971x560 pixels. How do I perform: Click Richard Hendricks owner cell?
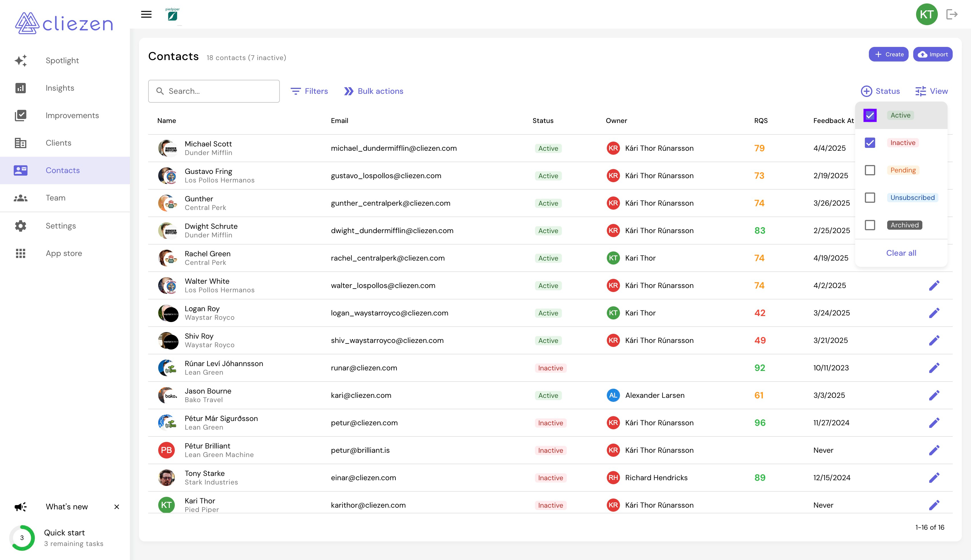pos(647,478)
